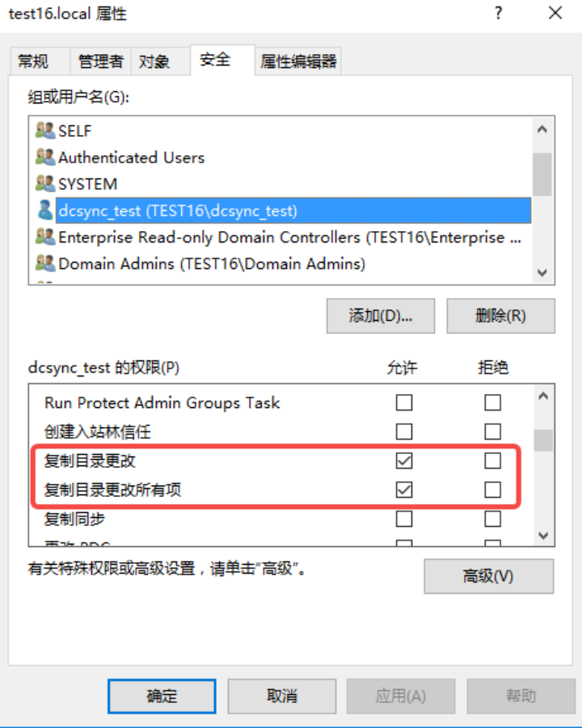
Task: Check deny for 复制同步
Action: pyautogui.click(x=492, y=519)
